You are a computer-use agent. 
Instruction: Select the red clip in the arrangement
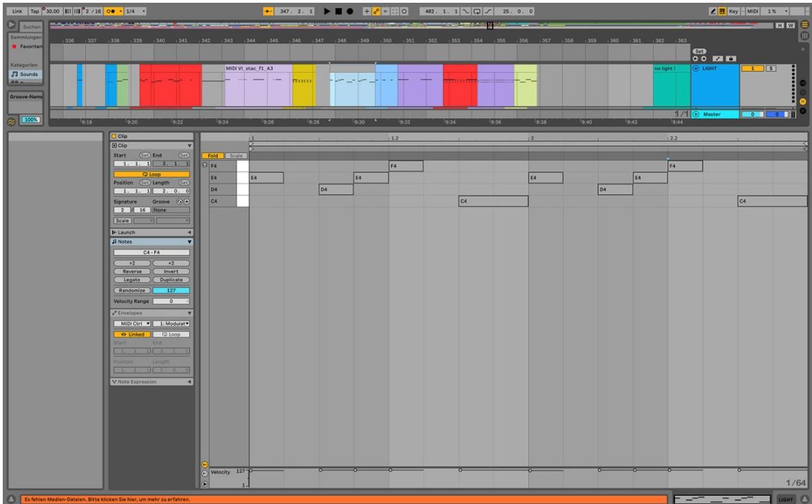170,85
